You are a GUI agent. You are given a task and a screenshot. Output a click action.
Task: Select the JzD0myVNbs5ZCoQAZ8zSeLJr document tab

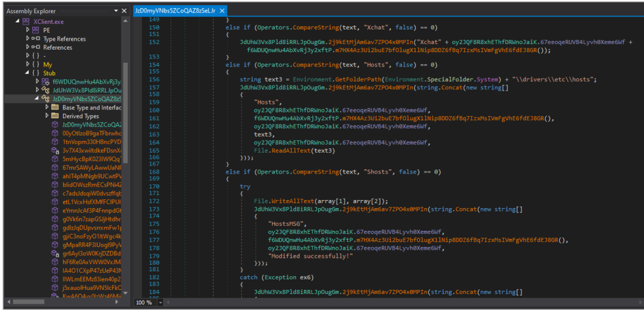coord(175,11)
